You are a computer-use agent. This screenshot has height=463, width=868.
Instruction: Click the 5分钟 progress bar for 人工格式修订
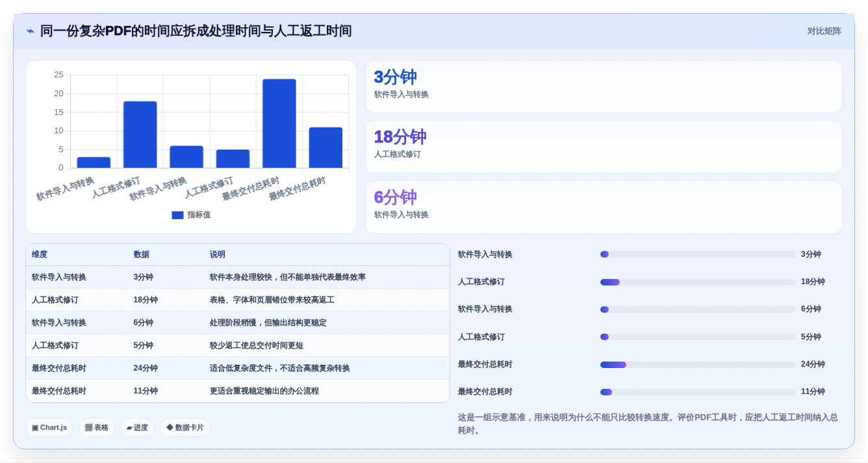(x=698, y=337)
